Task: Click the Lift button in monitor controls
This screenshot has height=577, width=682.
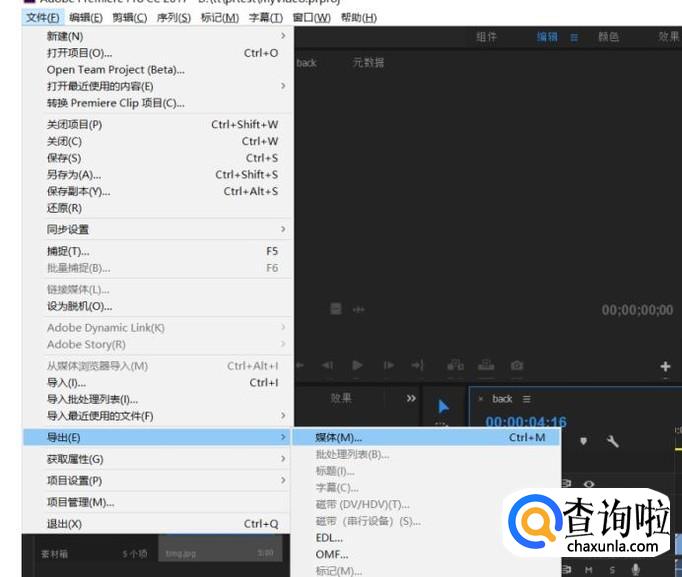Action: 455,365
